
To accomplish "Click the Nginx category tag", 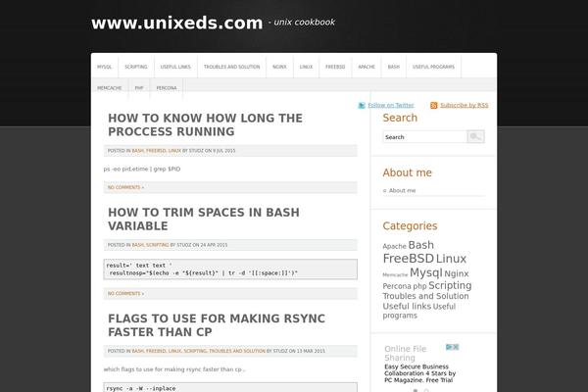I will point(457,273).
